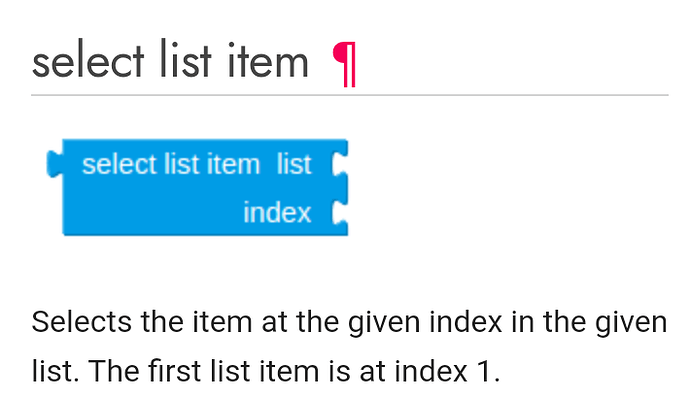690x398 pixels.
Task: Click the word 'Selects' in the description
Action: [81, 322]
